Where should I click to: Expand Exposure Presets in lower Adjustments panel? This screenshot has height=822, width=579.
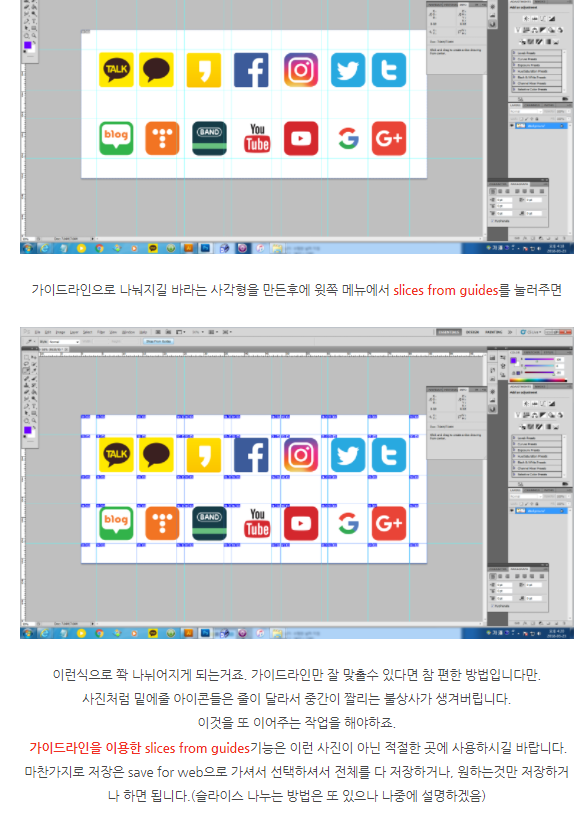click(514, 450)
